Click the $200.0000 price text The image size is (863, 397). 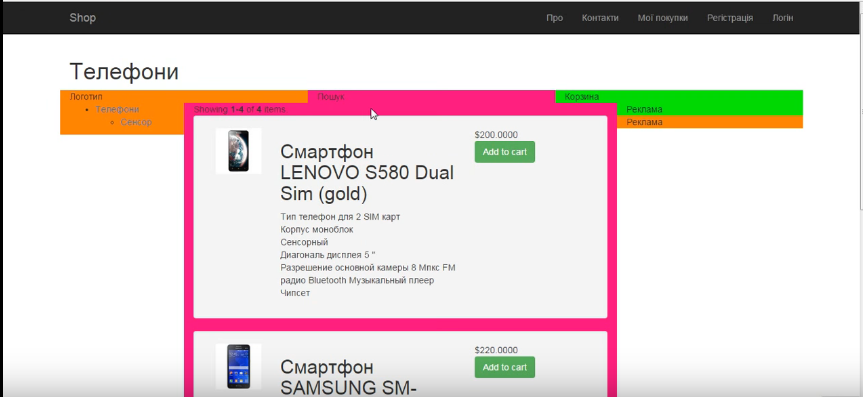click(496, 134)
